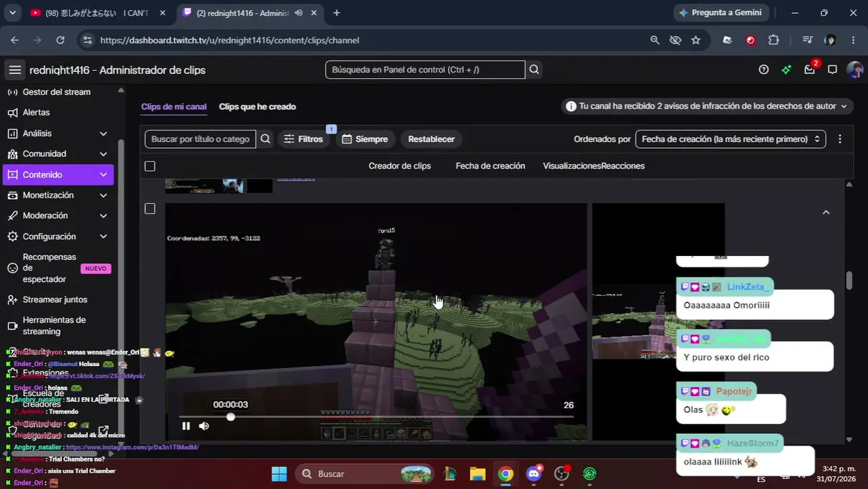Viewport: 868px width, 489px height.
Task: Click the clip search magnifier button
Action: [266, 139]
